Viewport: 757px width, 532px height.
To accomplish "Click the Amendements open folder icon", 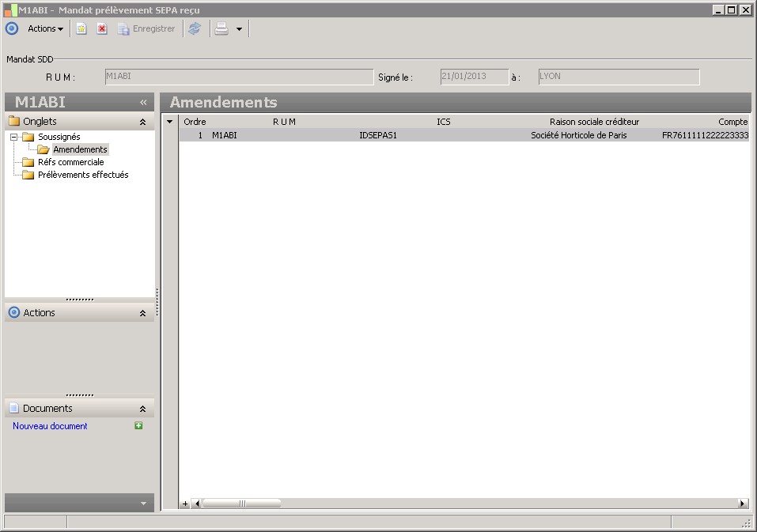I will (x=44, y=149).
